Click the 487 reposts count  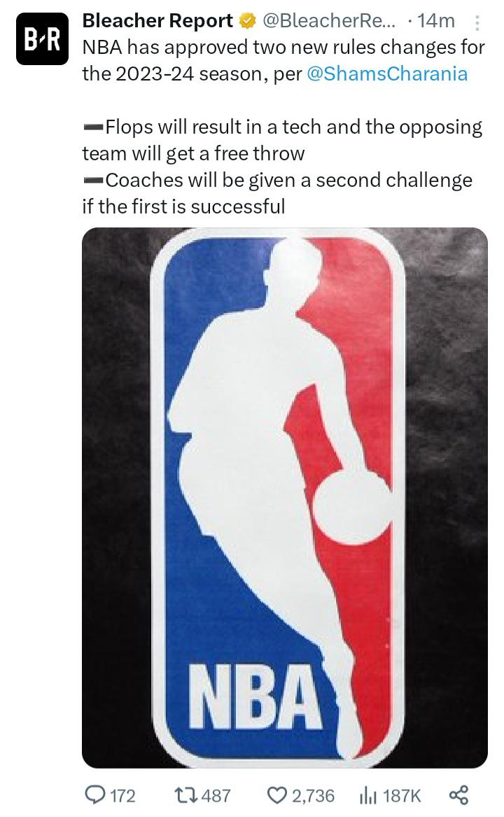216,795
